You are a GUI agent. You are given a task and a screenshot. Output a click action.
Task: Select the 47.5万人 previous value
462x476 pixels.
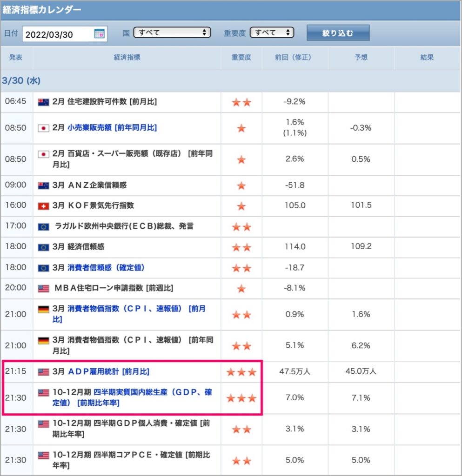pos(295,371)
